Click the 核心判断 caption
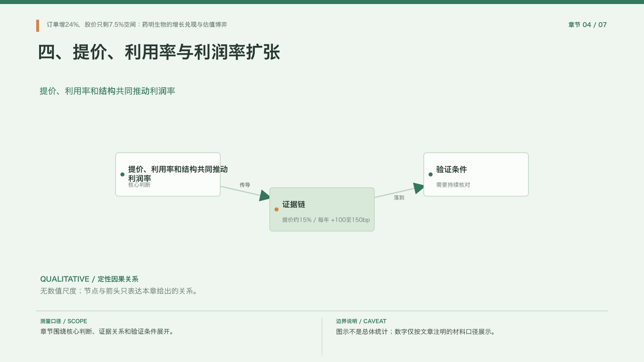 coord(139,185)
